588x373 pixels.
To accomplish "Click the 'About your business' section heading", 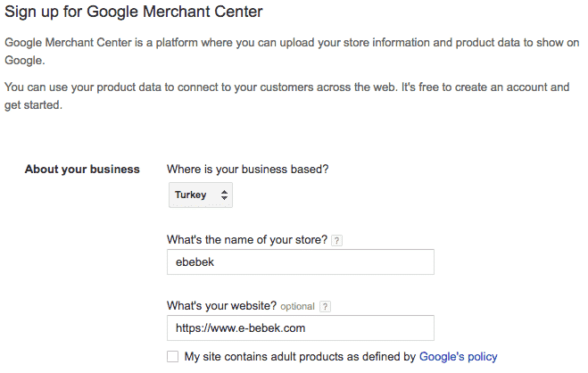I will click(82, 169).
